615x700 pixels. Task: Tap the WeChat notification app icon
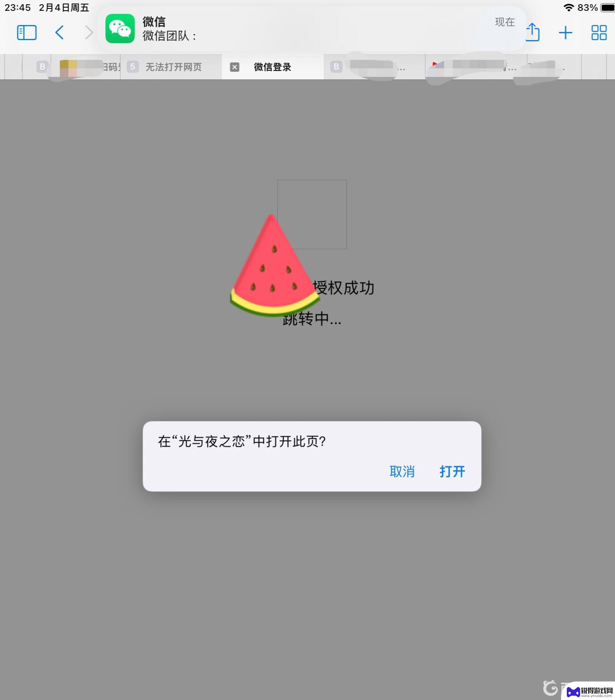120,29
